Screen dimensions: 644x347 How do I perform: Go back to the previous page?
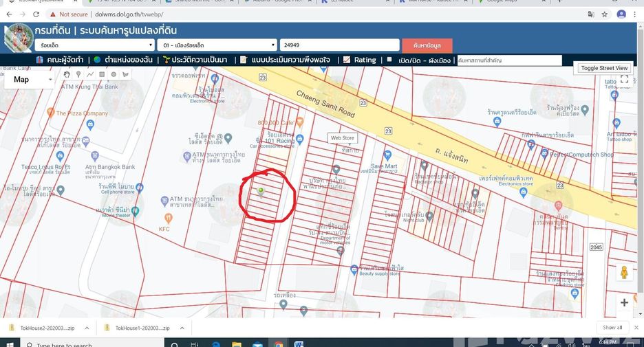point(9,14)
